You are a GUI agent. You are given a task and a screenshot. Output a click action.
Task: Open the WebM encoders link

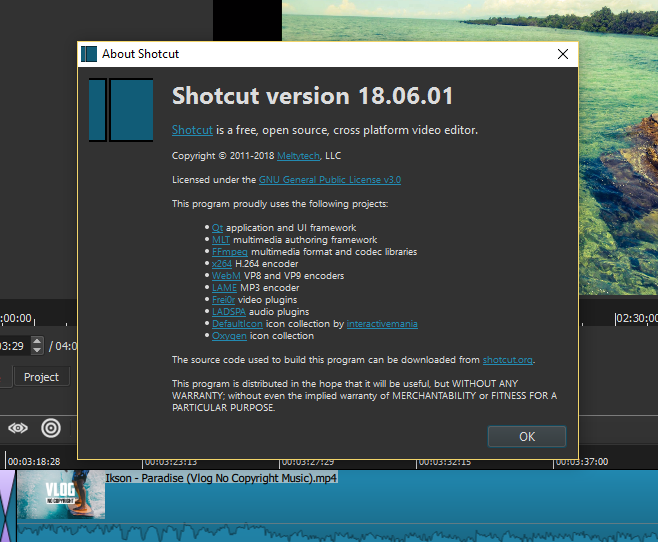pyautogui.click(x=226, y=276)
